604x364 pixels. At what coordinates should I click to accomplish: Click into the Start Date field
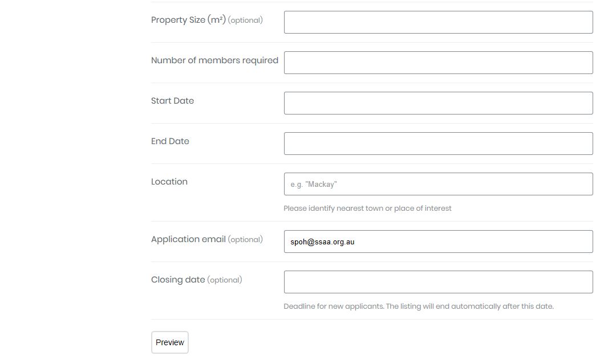tap(438, 103)
